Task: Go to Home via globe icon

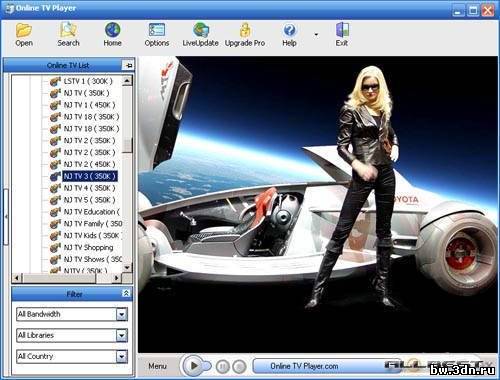Action: point(112,34)
